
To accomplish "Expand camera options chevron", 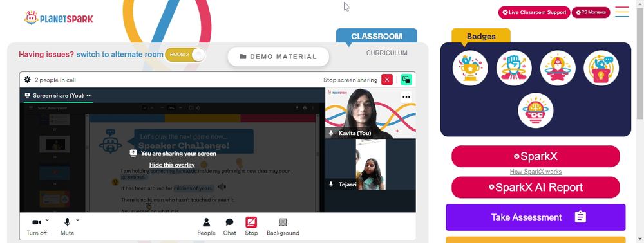I will pos(47,220).
